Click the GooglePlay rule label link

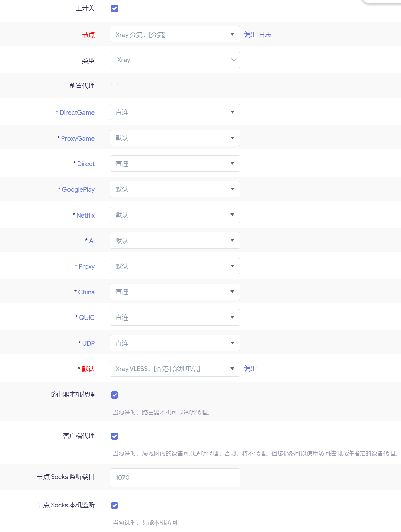(78, 189)
